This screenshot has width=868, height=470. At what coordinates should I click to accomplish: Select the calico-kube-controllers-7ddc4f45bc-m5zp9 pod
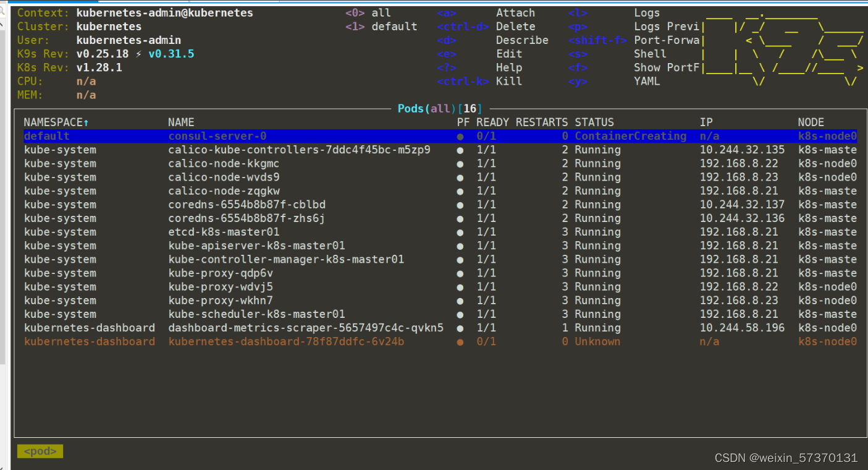(440, 150)
